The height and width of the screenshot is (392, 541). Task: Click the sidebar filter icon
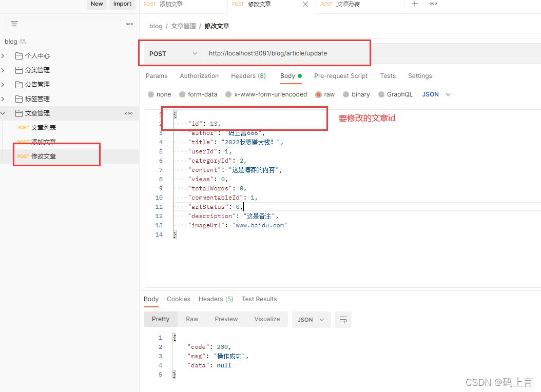14,24
